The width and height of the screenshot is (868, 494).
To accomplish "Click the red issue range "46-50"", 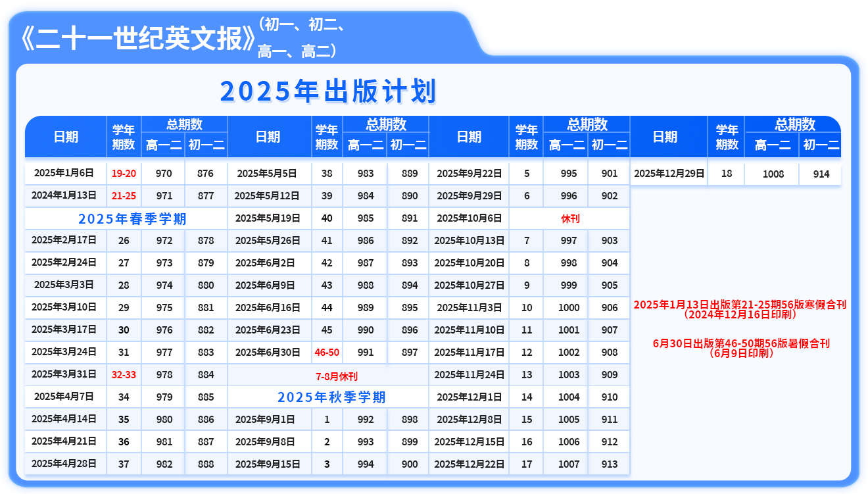I will 327,353.
